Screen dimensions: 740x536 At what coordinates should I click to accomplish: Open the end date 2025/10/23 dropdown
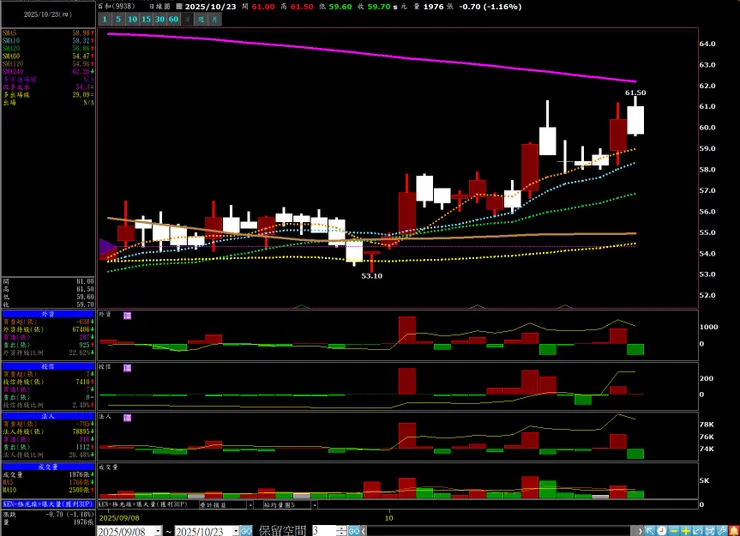pos(235,531)
